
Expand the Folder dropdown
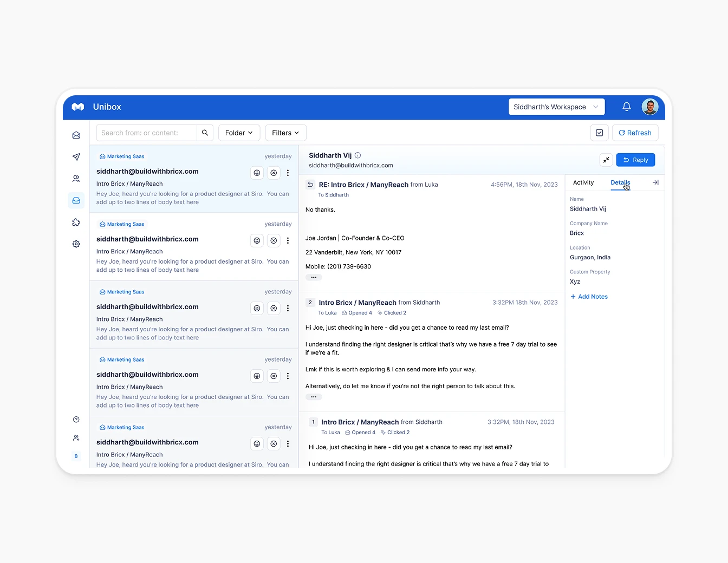(x=239, y=133)
